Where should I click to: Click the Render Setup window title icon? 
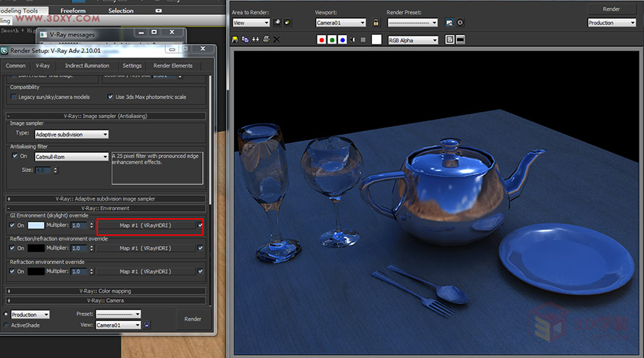coord(5,51)
